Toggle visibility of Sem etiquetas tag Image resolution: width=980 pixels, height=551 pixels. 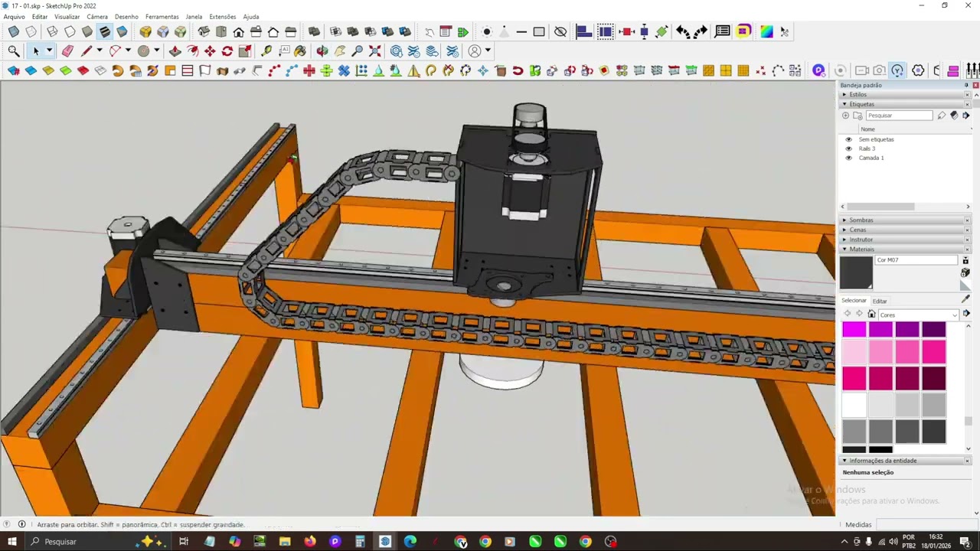(x=848, y=139)
